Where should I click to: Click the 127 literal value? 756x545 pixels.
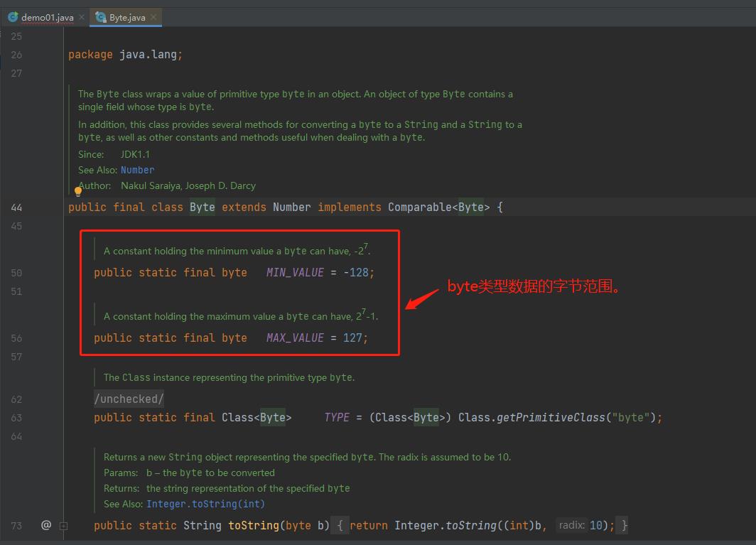pos(352,338)
